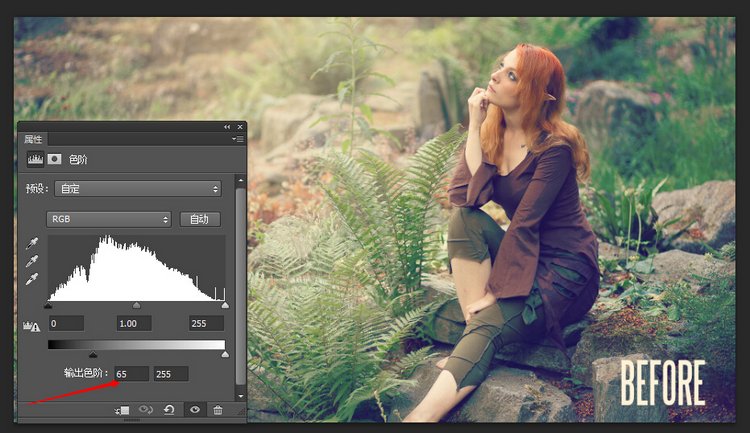Click the 自动 auto button
The height and width of the screenshot is (433, 750).
200,219
